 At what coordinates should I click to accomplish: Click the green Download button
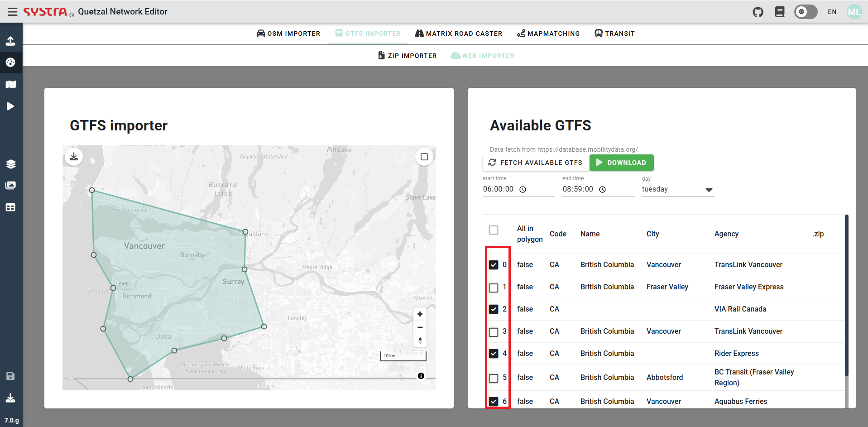621,163
